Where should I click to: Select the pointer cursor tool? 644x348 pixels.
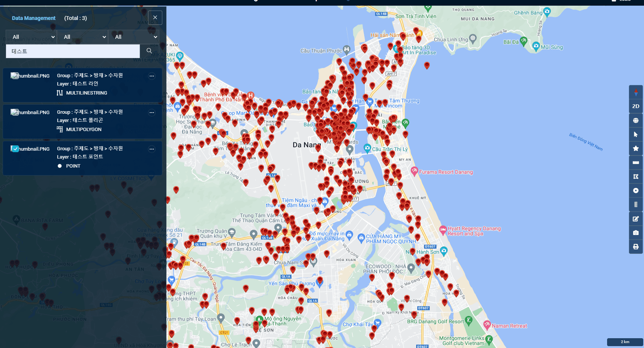[x=636, y=134]
